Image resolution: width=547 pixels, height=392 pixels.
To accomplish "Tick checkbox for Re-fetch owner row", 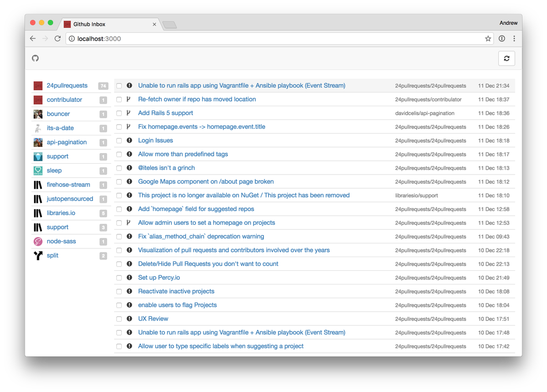I will coord(119,100).
